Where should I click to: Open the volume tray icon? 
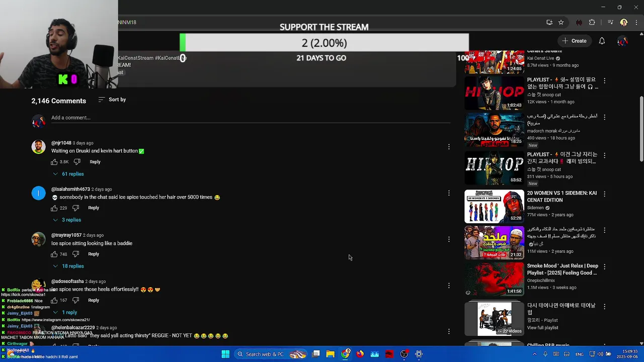coord(600,354)
